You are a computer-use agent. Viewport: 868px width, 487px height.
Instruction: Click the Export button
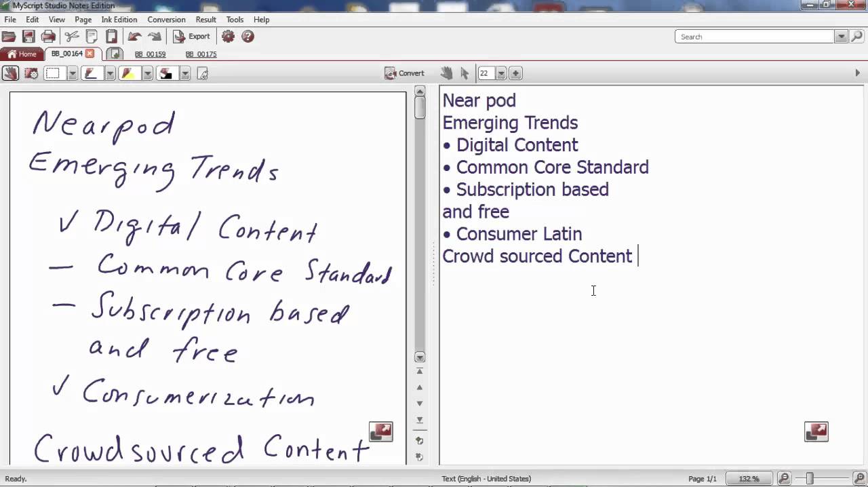coord(192,37)
